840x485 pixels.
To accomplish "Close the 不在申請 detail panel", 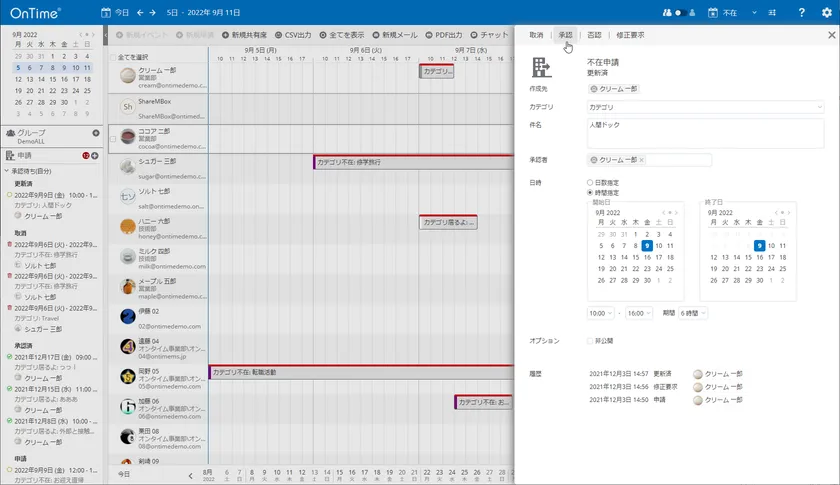I will [x=831, y=34].
